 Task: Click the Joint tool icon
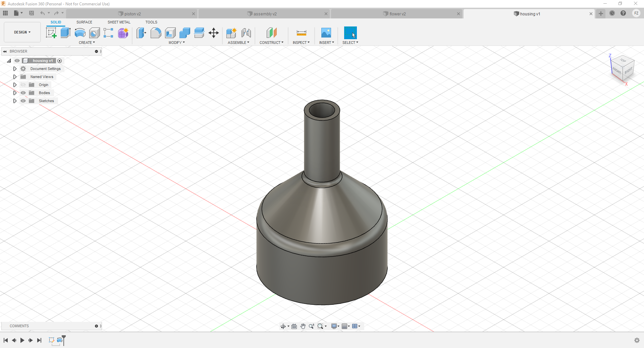tap(246, 33)
